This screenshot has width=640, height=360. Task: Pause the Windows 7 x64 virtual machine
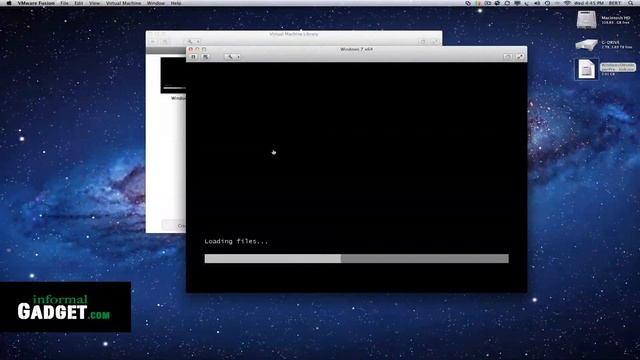click(x=194, y=57)
